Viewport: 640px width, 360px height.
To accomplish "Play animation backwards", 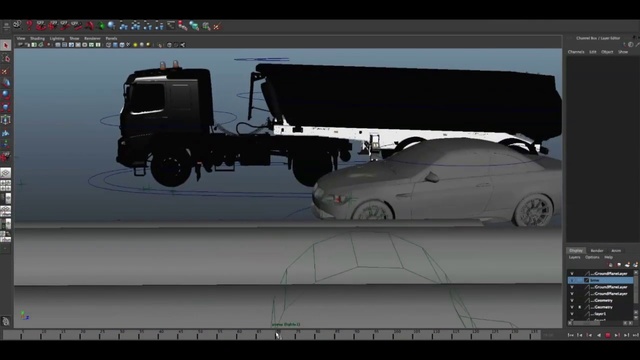I will (599, 335).
